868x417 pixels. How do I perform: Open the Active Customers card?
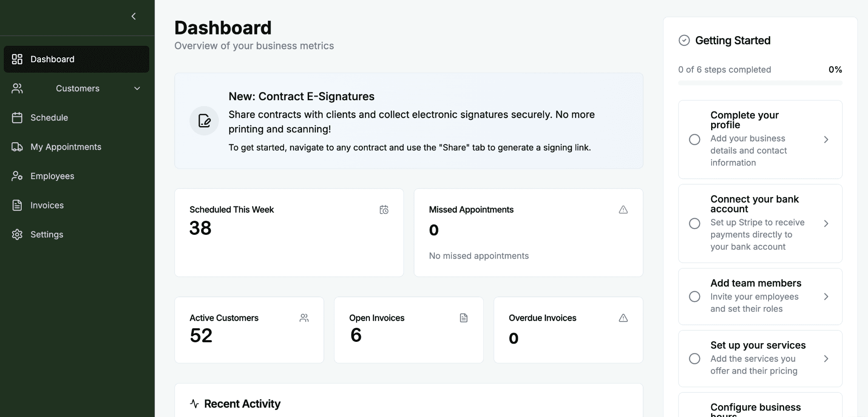pyautogui.click(x=249, y=330)
